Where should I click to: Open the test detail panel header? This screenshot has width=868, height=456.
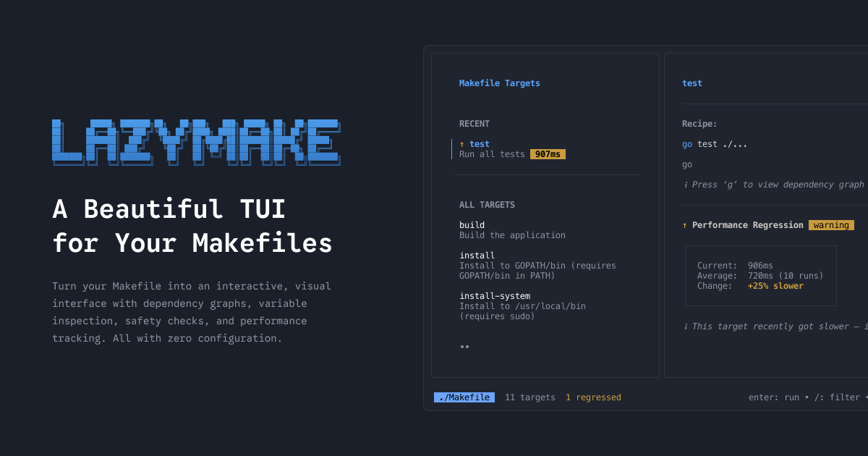(x=692, y=83)
